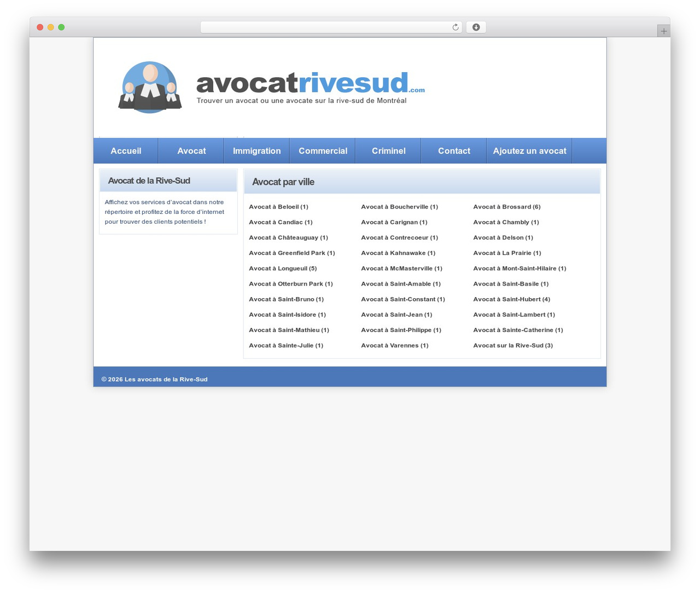Open Avocat sur la Rive-Sud (3)
This screenshot has width=700, height=593.
tap(513, 345)
